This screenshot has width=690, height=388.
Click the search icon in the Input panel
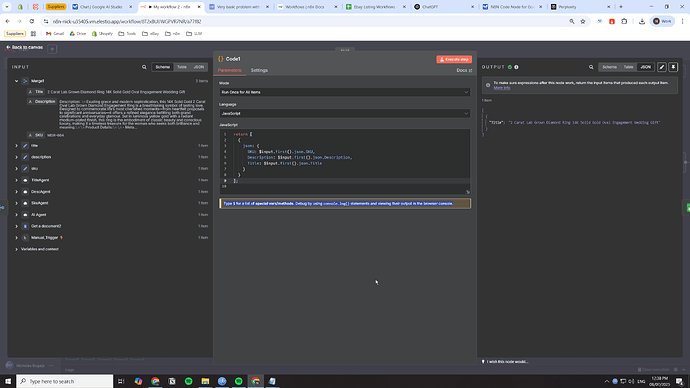click(144, 67)
